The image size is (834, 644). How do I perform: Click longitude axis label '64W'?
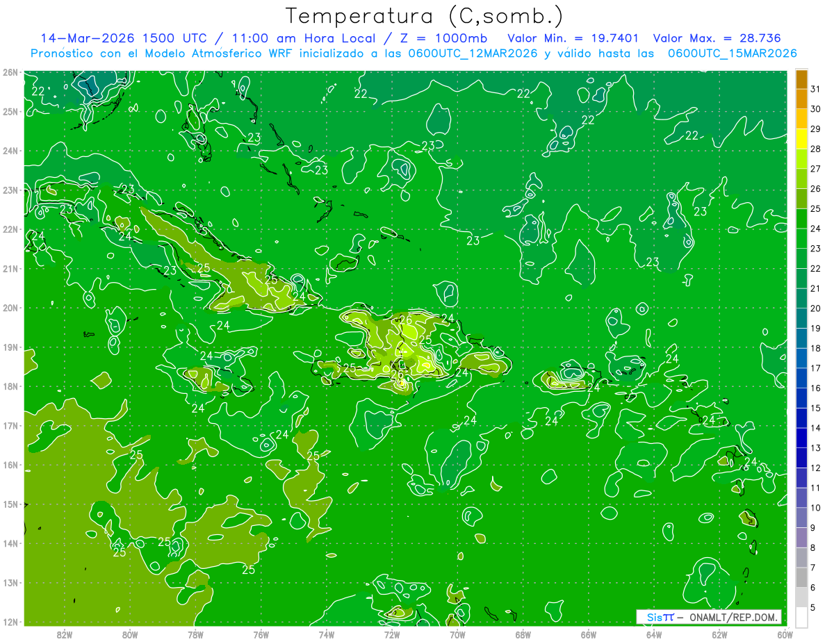click(x=653, y=634)
